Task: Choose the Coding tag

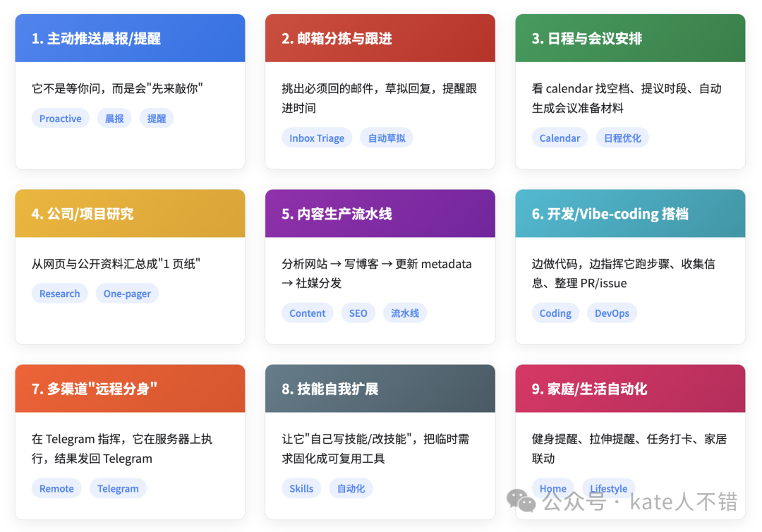Action: (555, 313)
